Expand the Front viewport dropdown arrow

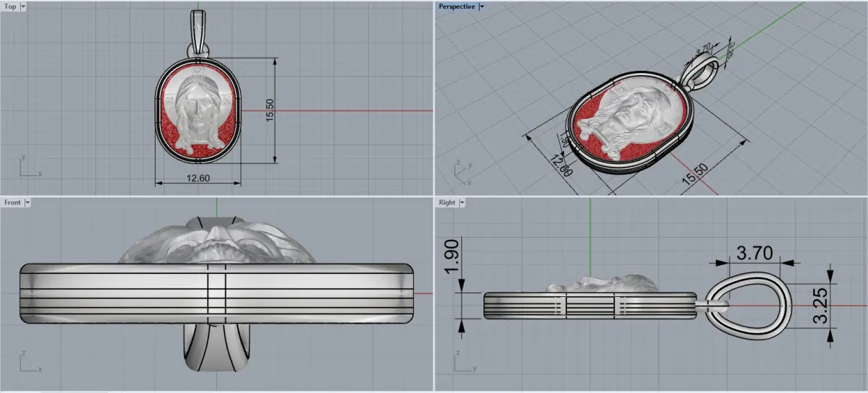click(27, 202)
